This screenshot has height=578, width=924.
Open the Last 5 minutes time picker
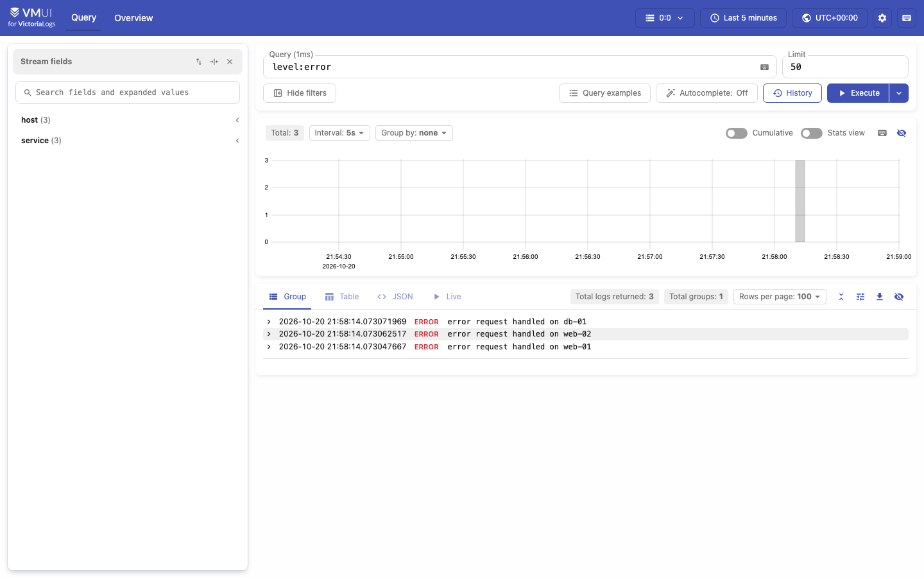coord(743,18)
